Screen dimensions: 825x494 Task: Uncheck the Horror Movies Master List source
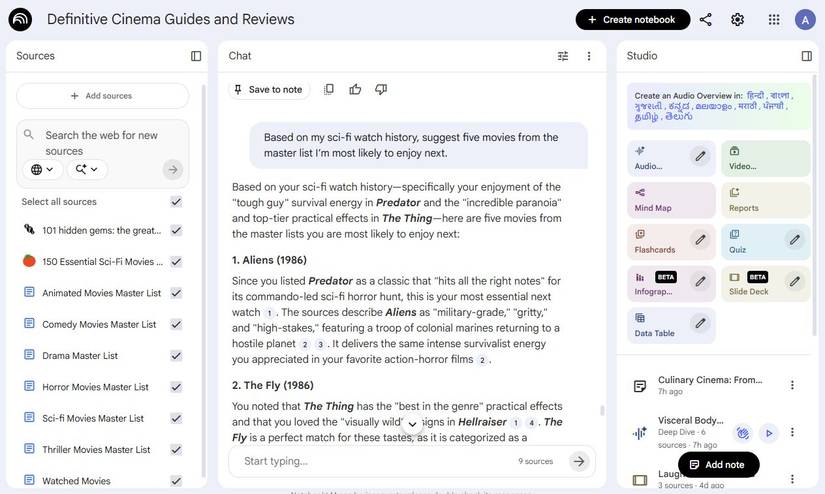pyautogui.click(x=176, y=387)
